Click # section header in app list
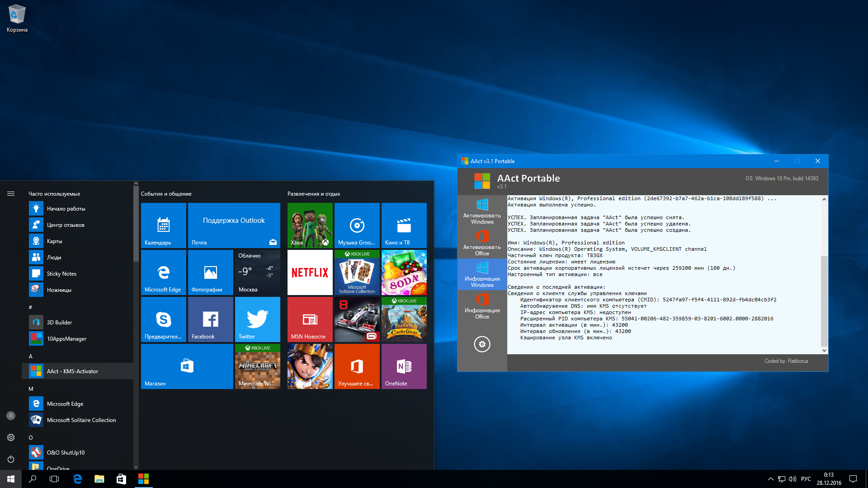 (x=31, y=307)
